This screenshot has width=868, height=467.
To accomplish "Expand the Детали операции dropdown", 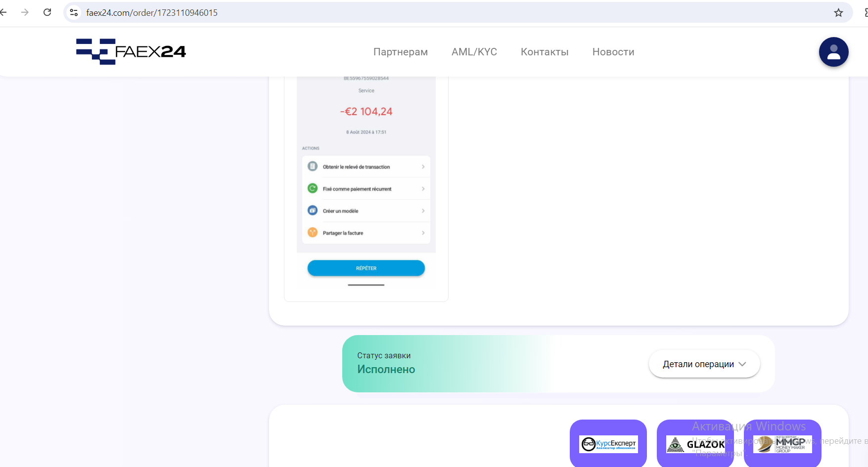I will [x=704, y=364].
